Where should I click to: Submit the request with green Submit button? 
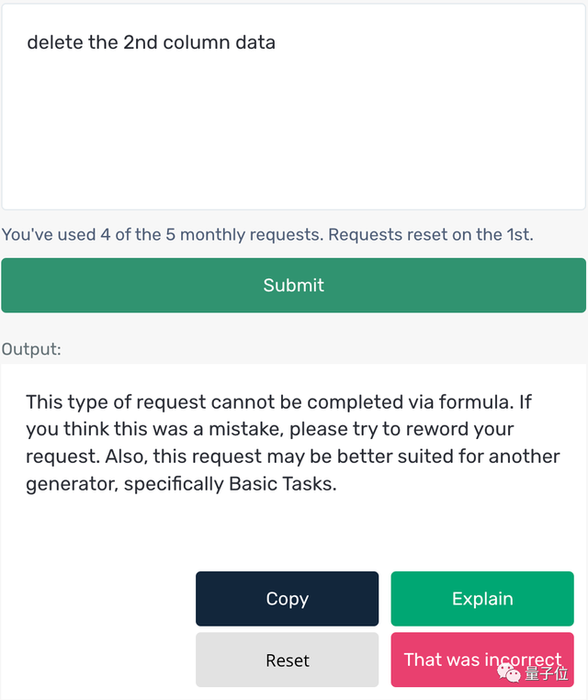point(293,286)
